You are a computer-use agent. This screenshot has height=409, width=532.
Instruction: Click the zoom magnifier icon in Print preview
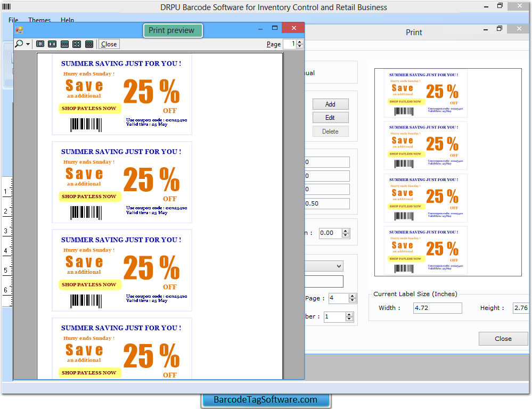click(19, 44)
